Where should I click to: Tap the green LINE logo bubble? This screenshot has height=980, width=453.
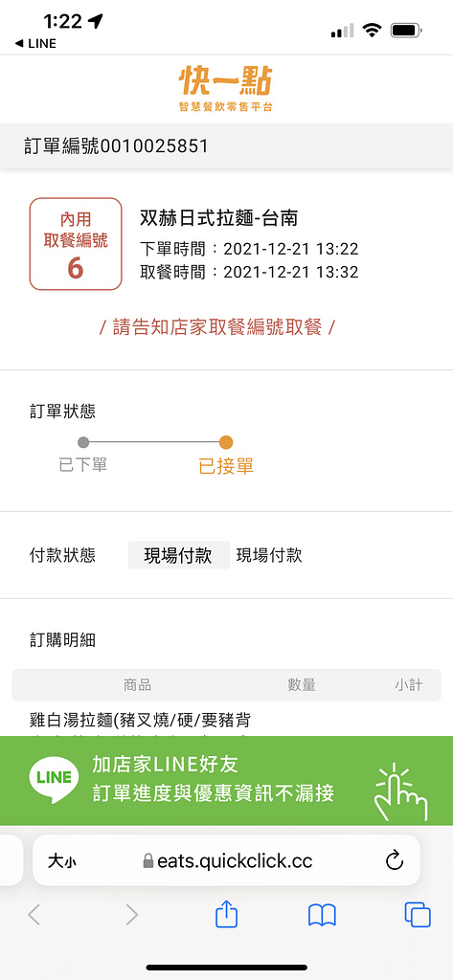coord(54,779)
